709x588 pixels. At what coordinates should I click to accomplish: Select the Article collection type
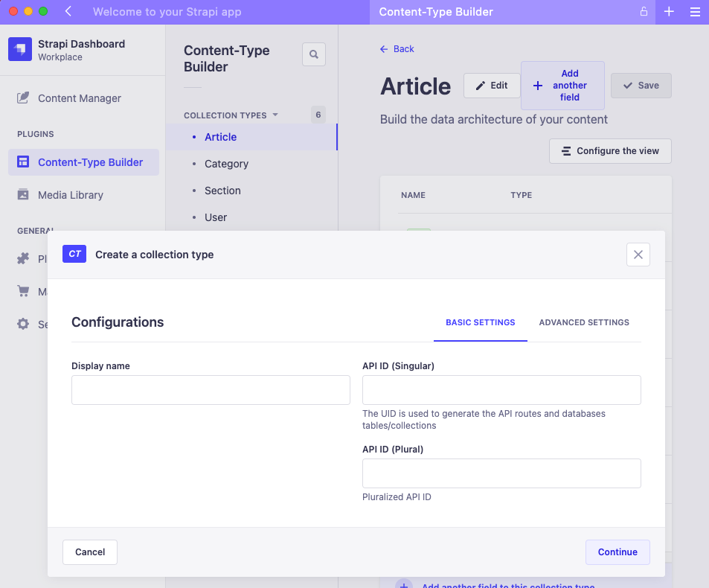tap(251, 137)
